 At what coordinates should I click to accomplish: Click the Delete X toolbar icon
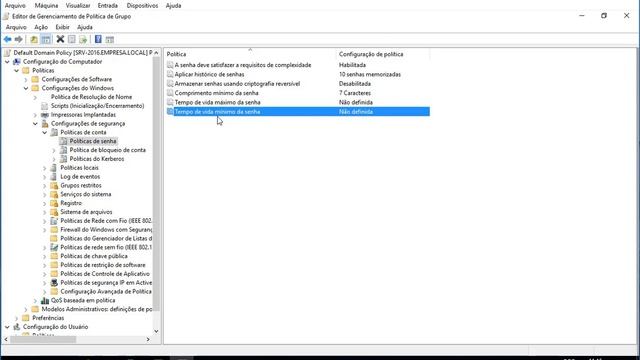pos(60,39)
